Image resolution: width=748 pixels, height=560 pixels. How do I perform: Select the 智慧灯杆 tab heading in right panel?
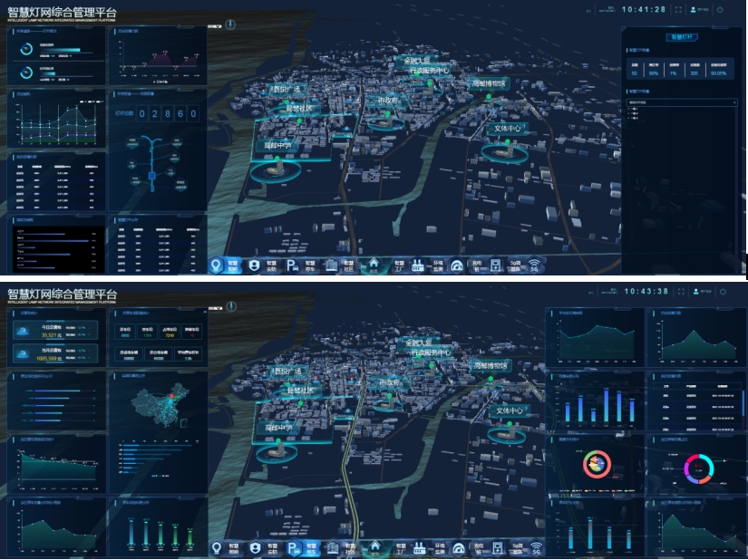tap(682, 37)
